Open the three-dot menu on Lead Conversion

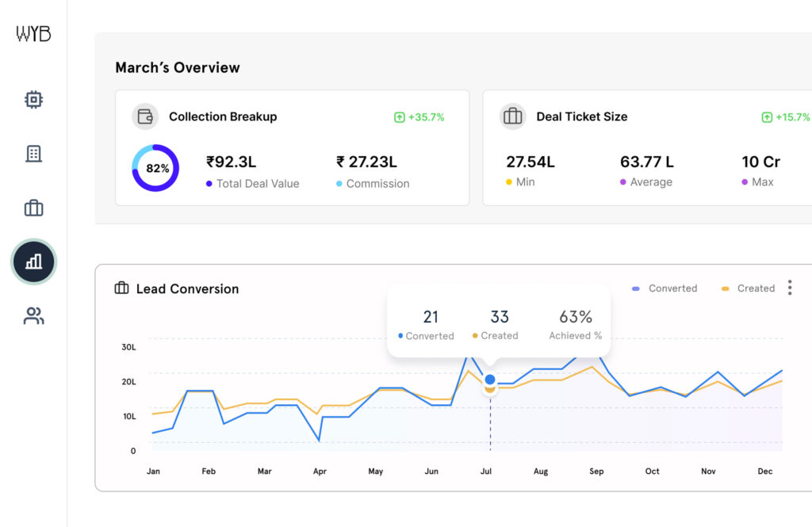tap(789, 288)
